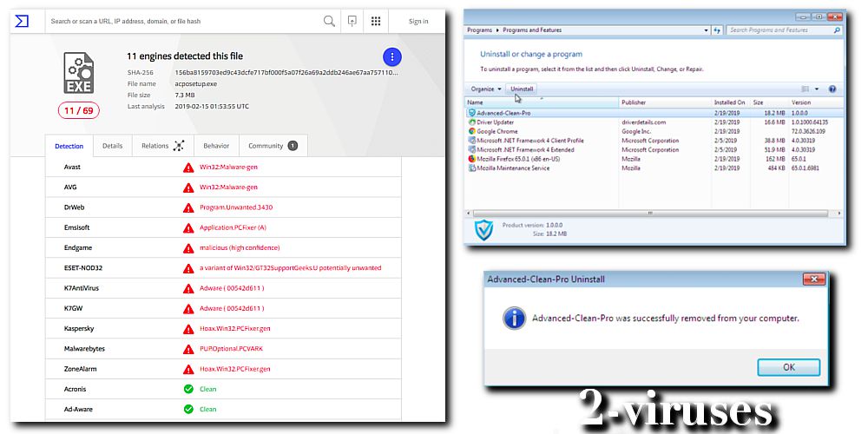
Task: Click the Mozilla Firefox program icon
Action: click(x=471, y=158)
